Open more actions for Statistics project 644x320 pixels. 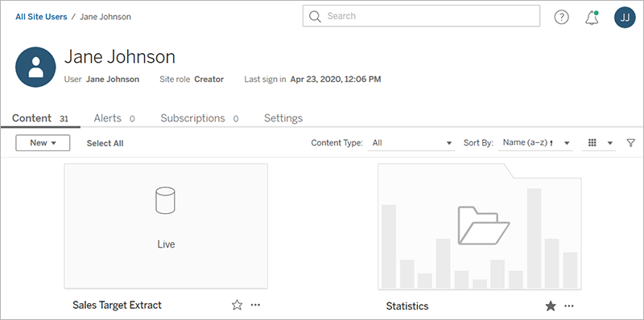(x=569, y=306)
